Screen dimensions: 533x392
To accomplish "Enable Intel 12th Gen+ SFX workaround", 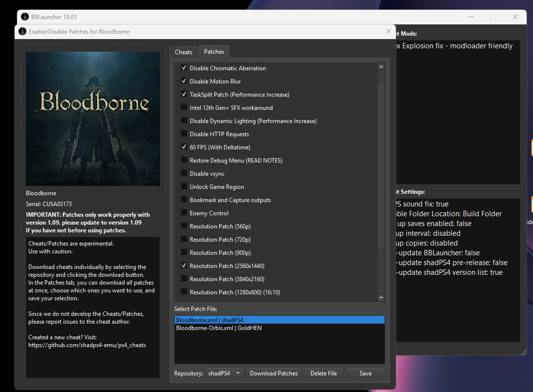I will coord(184,107).
